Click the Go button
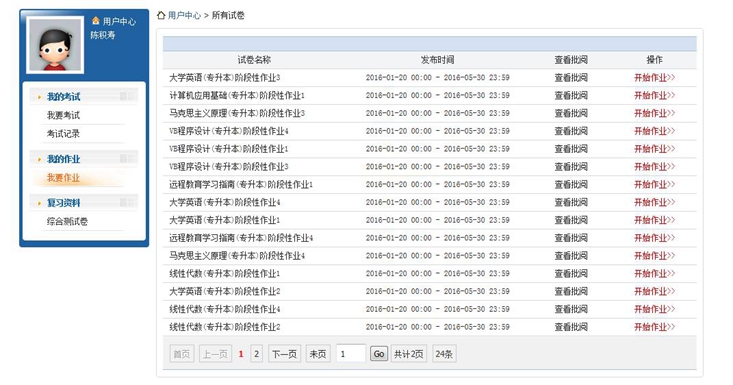The height and width of the screenshot is (385, 733). click(x=379, y=354)
